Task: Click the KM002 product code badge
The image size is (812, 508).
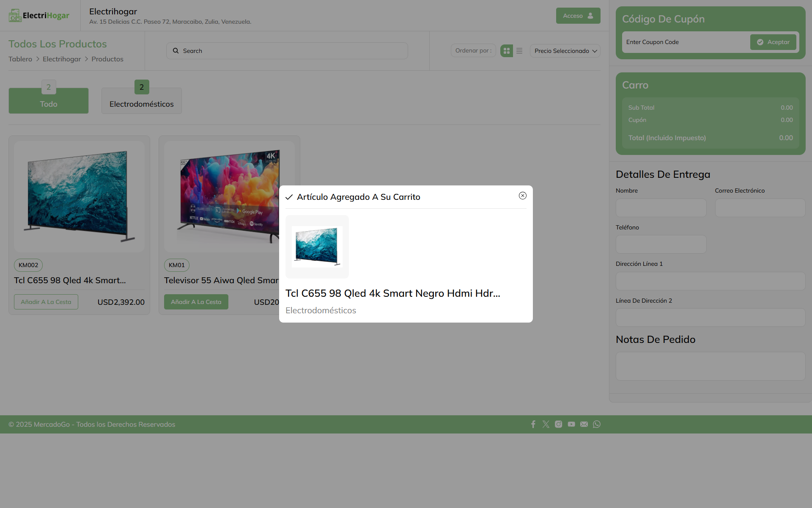Action: (28, 265)
